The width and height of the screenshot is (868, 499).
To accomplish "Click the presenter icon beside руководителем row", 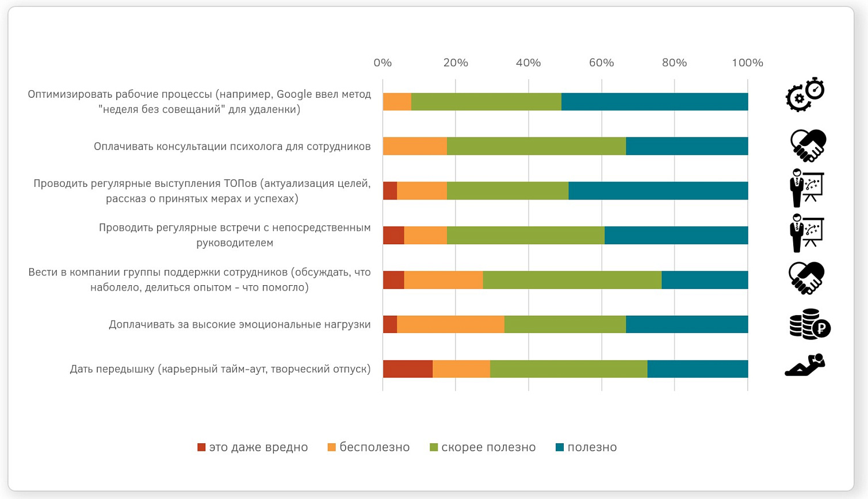I will pos(807,233).
